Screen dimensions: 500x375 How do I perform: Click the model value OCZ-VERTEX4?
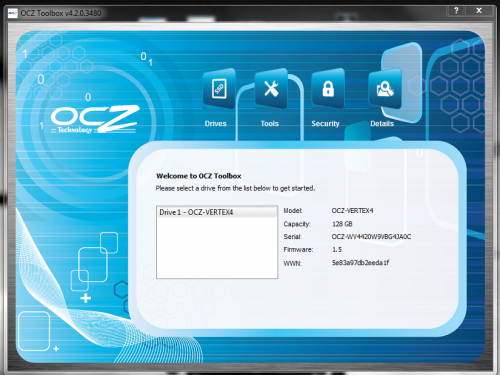point(352,211)
